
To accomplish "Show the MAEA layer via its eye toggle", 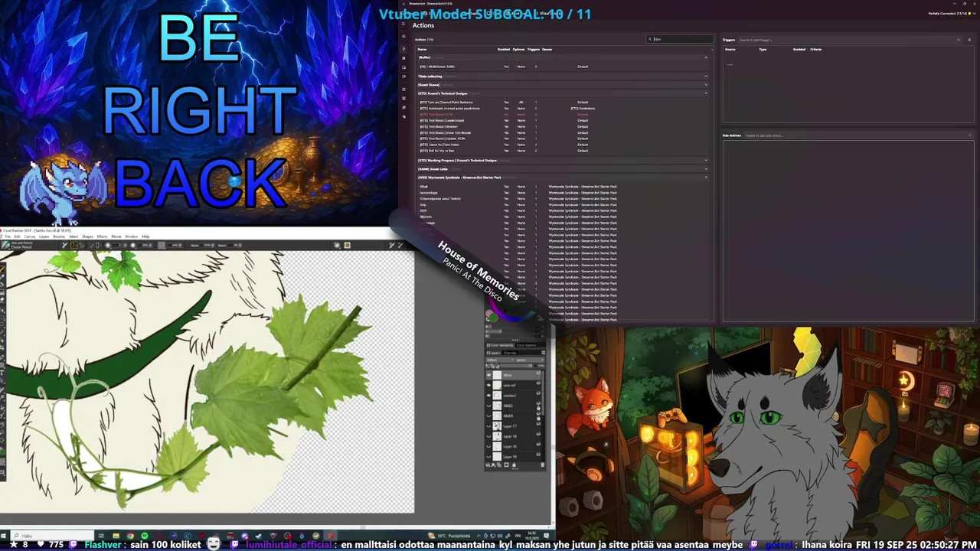I will (488, 416).
